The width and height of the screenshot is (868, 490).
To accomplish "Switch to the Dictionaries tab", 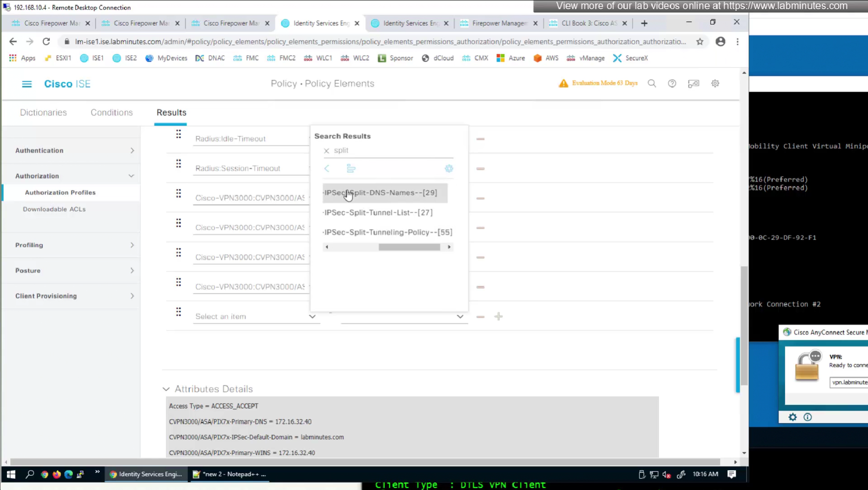I will tap(43, 112).
